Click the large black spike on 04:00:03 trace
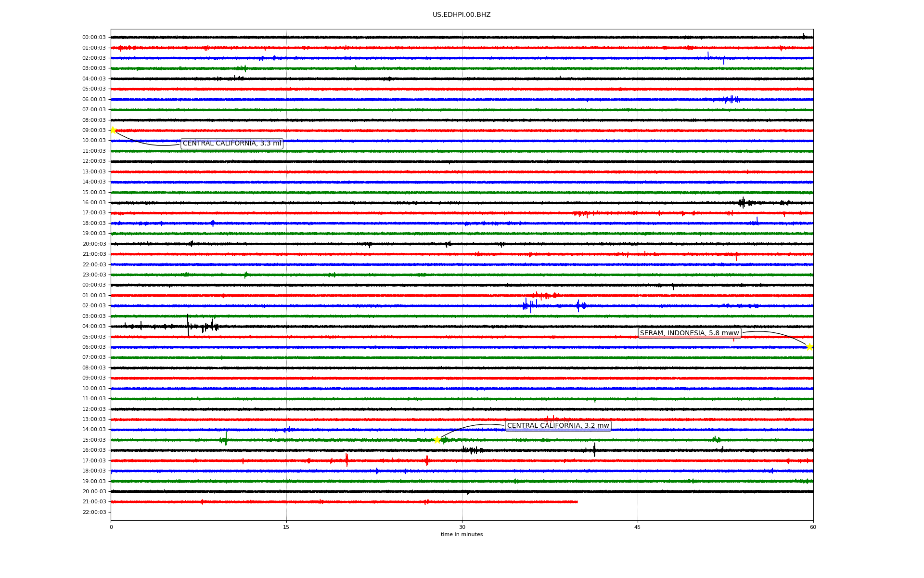 coord(188,325)
